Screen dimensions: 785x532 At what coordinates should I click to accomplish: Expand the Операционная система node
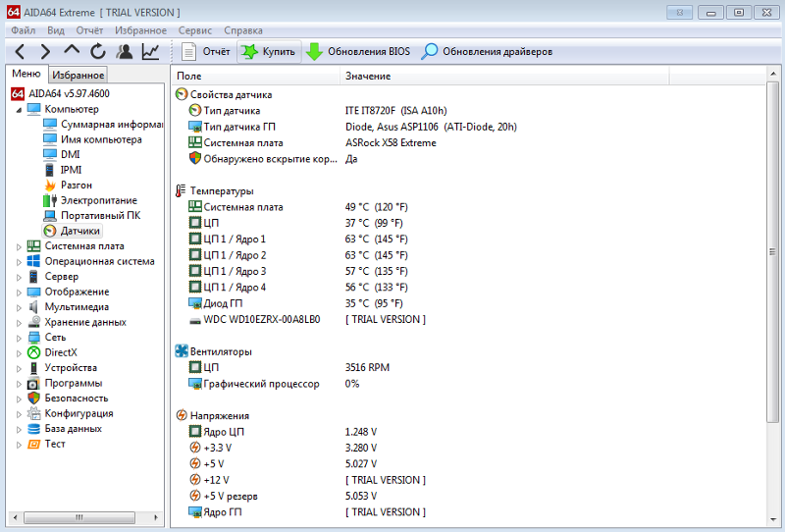point(19,261)
